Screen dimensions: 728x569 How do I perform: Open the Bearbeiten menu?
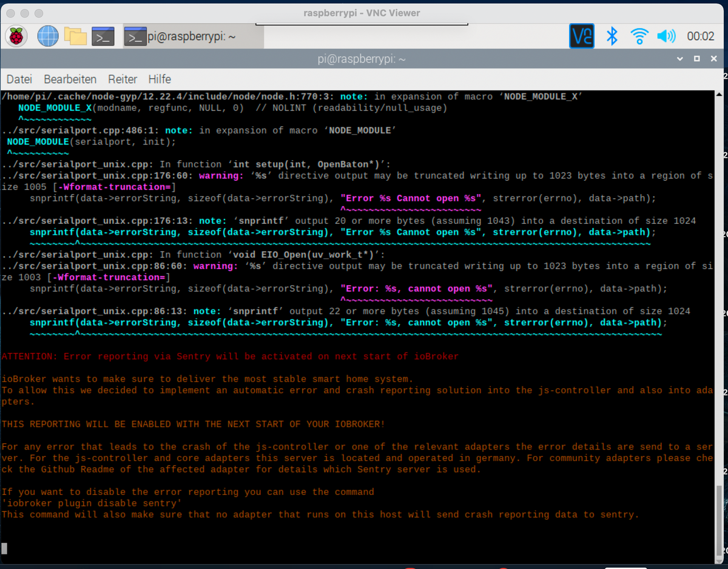[x=70, y=79]
